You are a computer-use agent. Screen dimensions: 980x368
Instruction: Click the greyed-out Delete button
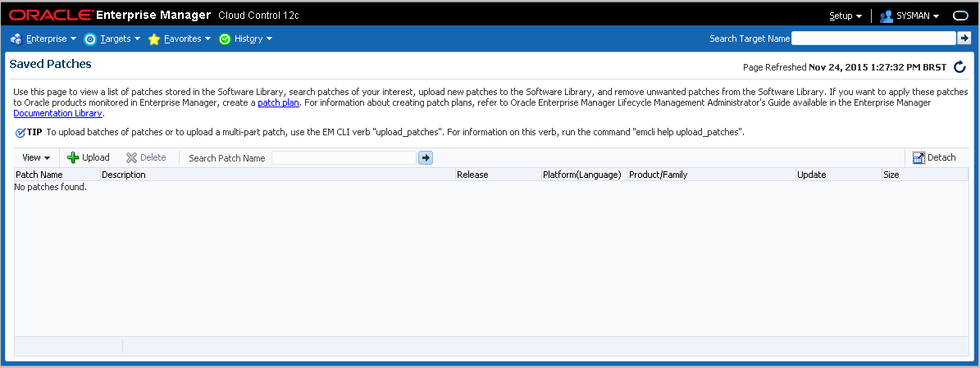tap(146, 157)
